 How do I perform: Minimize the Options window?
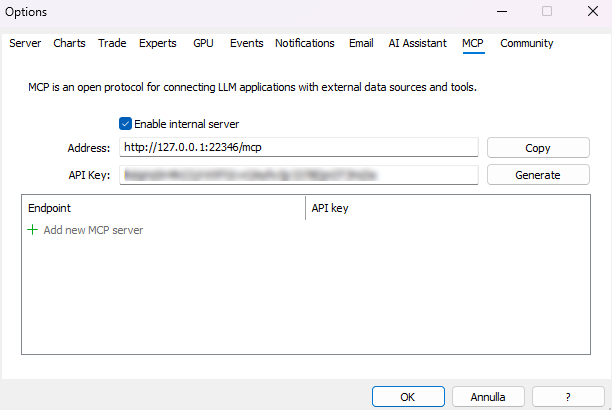(x=502, y=11)
